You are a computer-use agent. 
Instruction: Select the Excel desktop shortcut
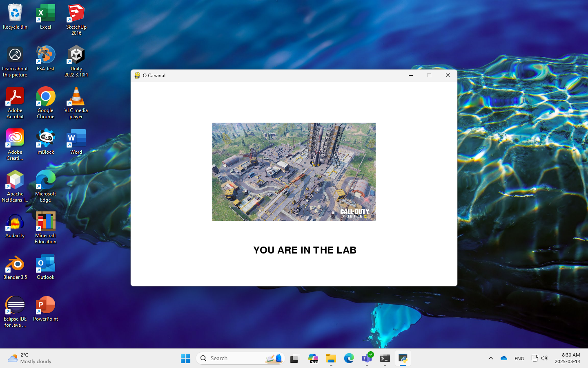coord(45,17)
